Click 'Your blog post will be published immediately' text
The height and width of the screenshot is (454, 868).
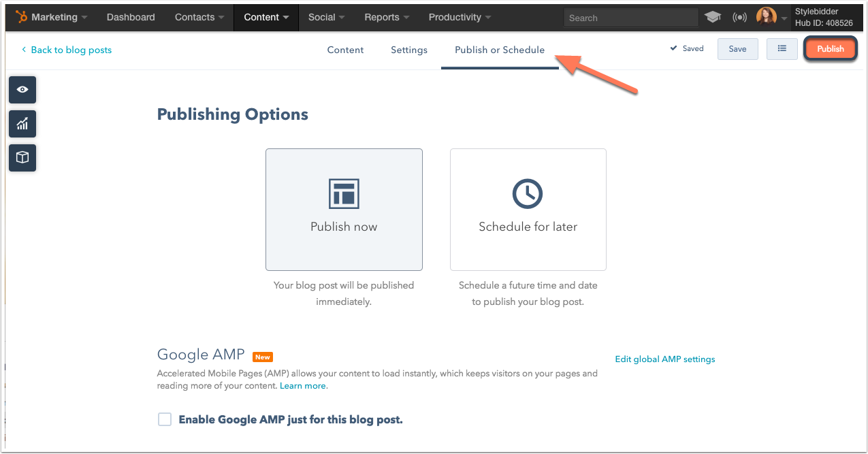coord(344,293)
